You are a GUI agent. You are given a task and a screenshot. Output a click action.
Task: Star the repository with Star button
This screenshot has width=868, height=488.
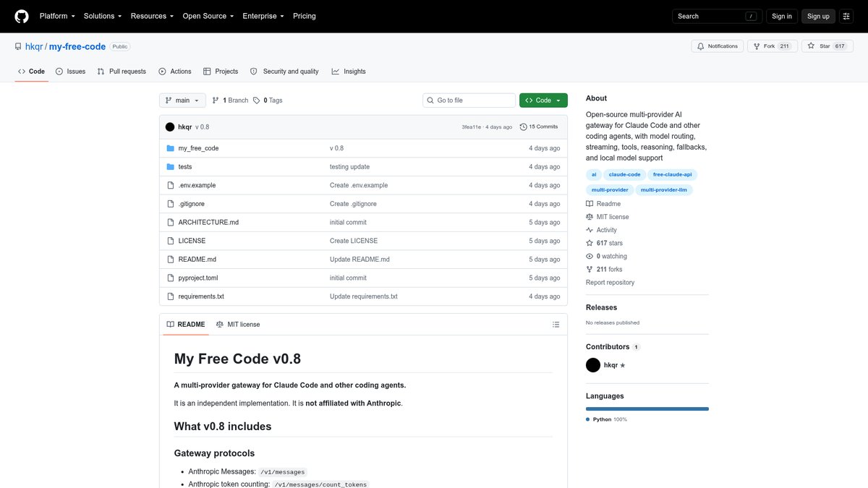tap(827, 46)
